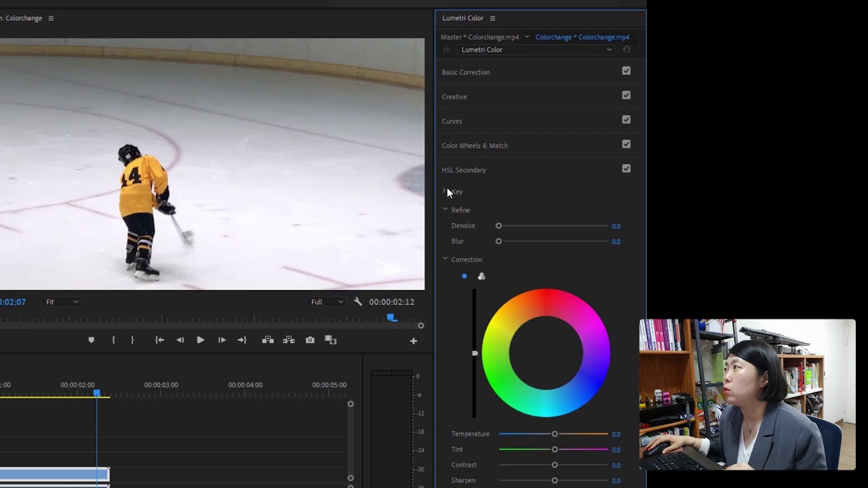Collapse the Refine section
The width and height of the screenshot is (868, 488).
(x=446, y=209)
